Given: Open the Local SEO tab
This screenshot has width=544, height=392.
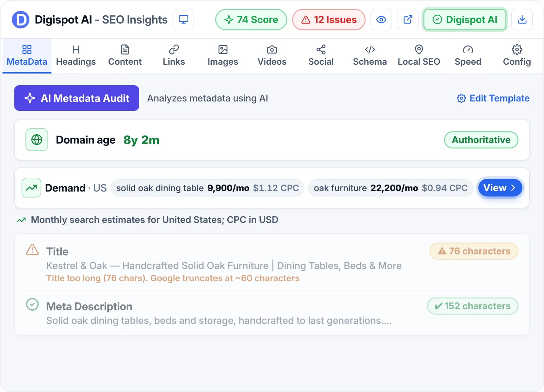Looking at the screenshot, I should (x=419, y=56).
